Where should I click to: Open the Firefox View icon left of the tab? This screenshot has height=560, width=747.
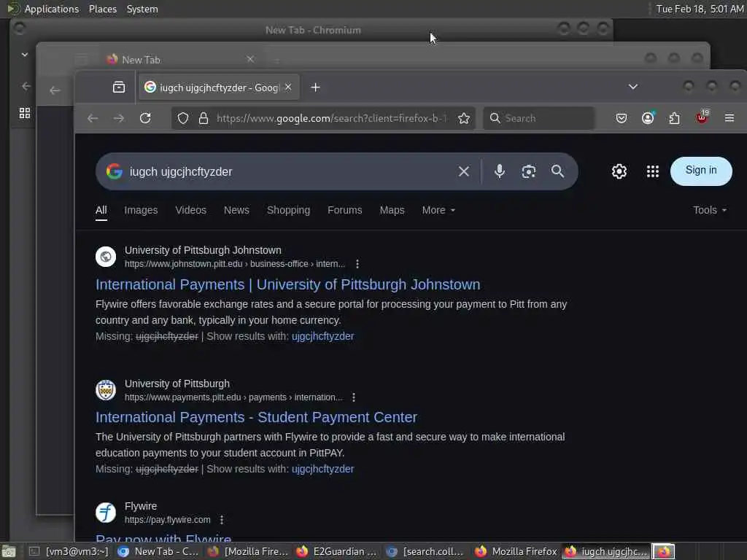click(119, 87)
